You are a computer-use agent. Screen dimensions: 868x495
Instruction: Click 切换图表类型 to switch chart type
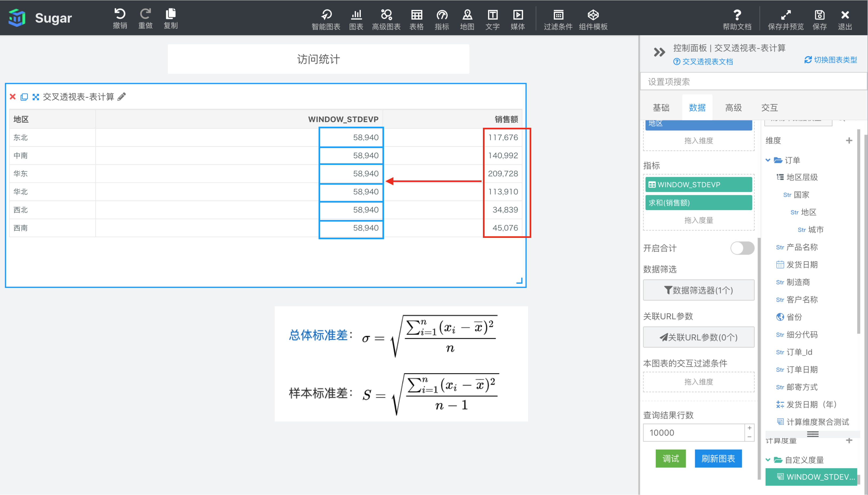(831, 60)
